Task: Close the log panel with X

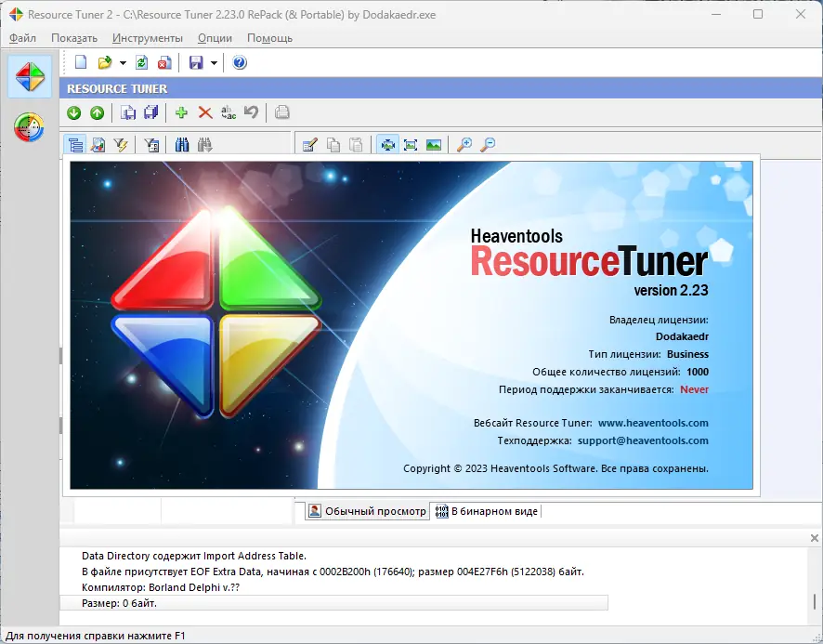Action: click(814, 538)
